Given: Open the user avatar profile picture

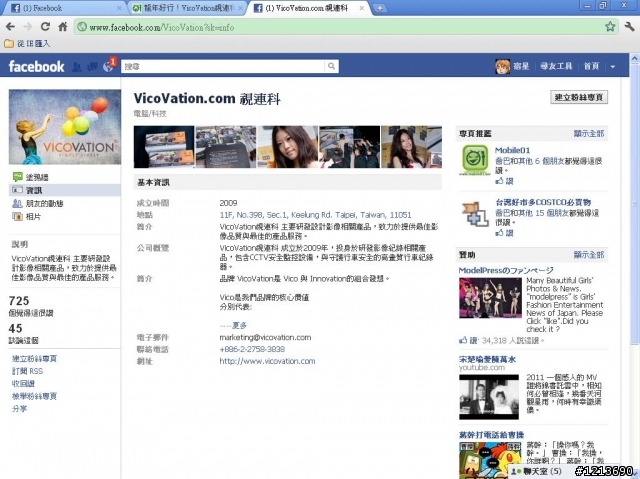Looking at the screenshot, I should [x=502, y=66].
